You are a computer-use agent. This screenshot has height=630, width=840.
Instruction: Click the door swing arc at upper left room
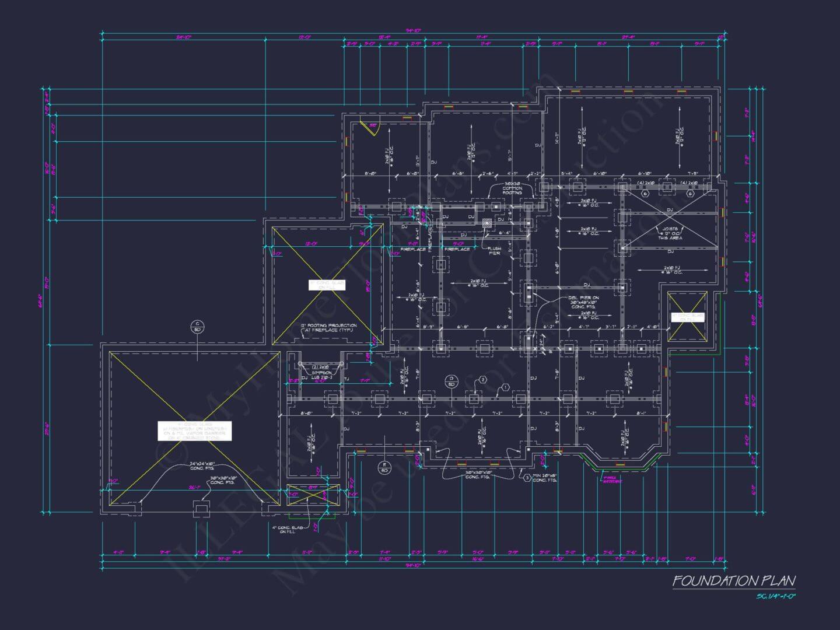coord(370,127)
